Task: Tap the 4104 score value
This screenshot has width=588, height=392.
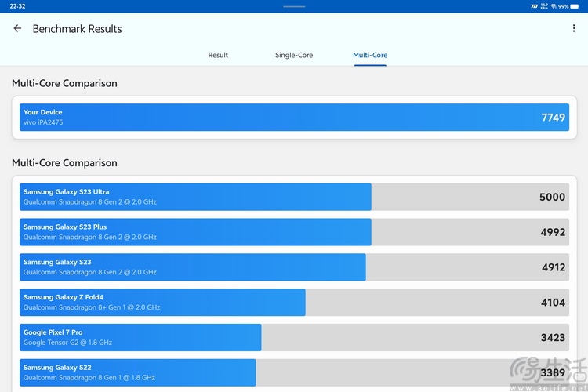Action: tap(554, 303)
